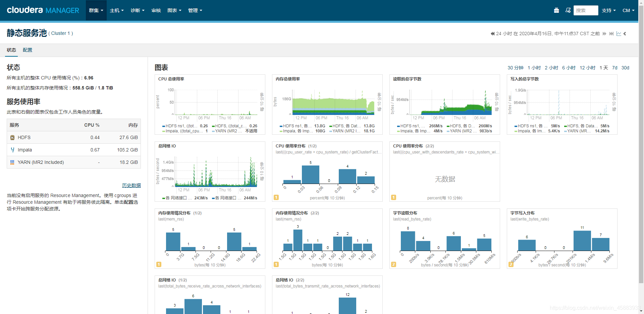The height and width of the screenshot is (314, 644).
Task: Click badge on 内存使用情况分布 (1/2) chart
Action: pyautogui.click(x=159, y=264)
